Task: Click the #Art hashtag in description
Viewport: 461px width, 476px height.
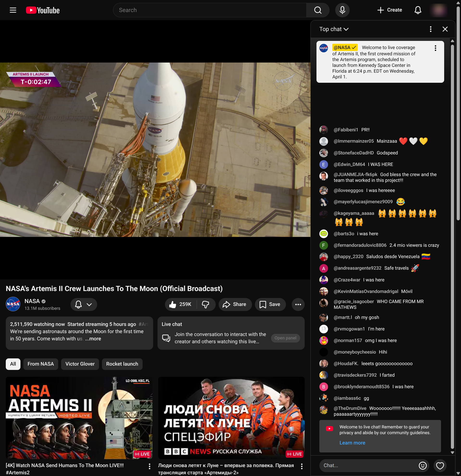Action: pos(143,324)
